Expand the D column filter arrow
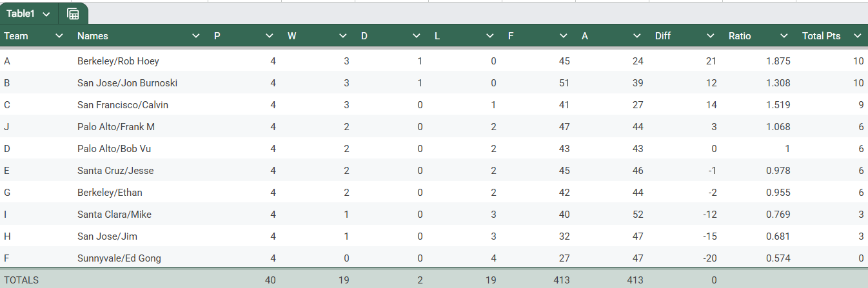The height and width of the screenshot is (288, 868). pos(417,36)
